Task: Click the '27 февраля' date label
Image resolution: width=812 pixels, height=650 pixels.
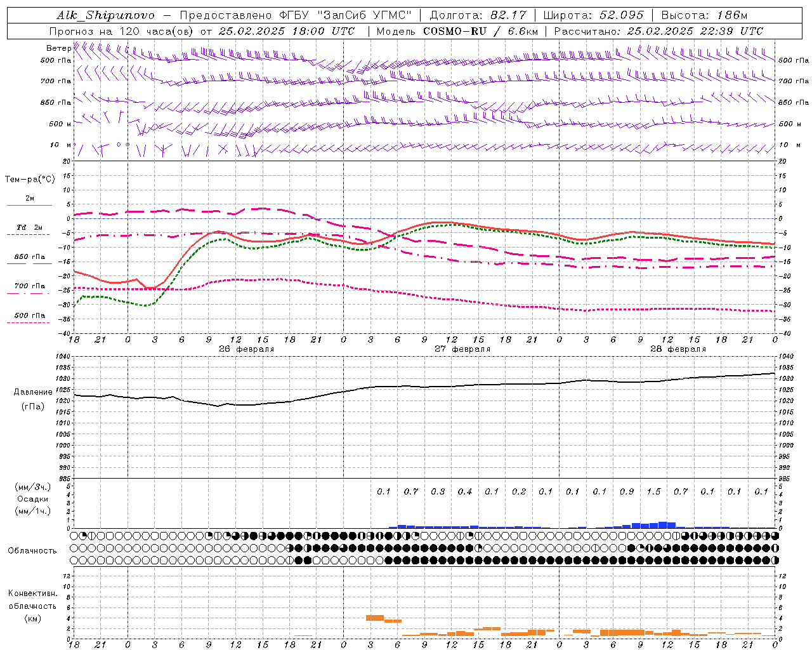Action: [x=462, y=349]
